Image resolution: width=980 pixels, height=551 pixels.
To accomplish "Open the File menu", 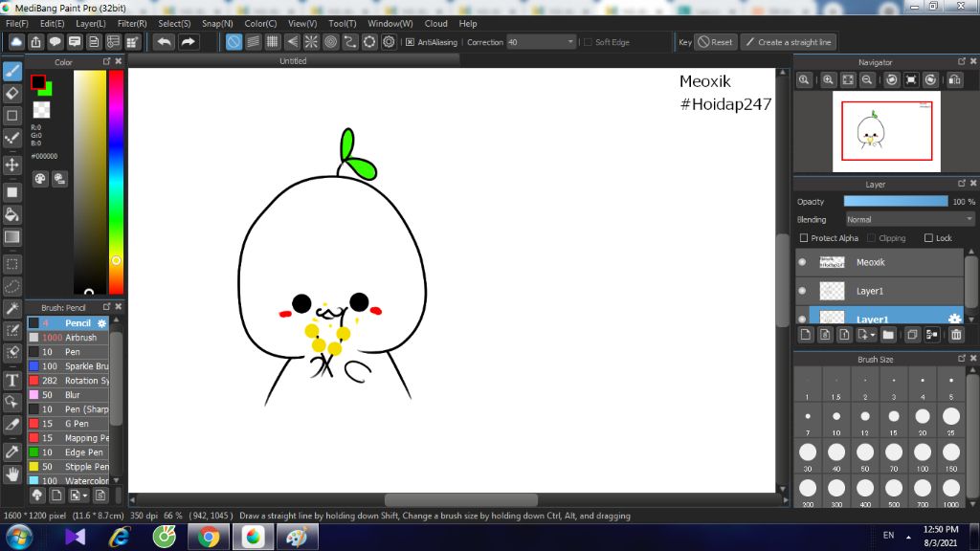I will [x=17, y=24].
